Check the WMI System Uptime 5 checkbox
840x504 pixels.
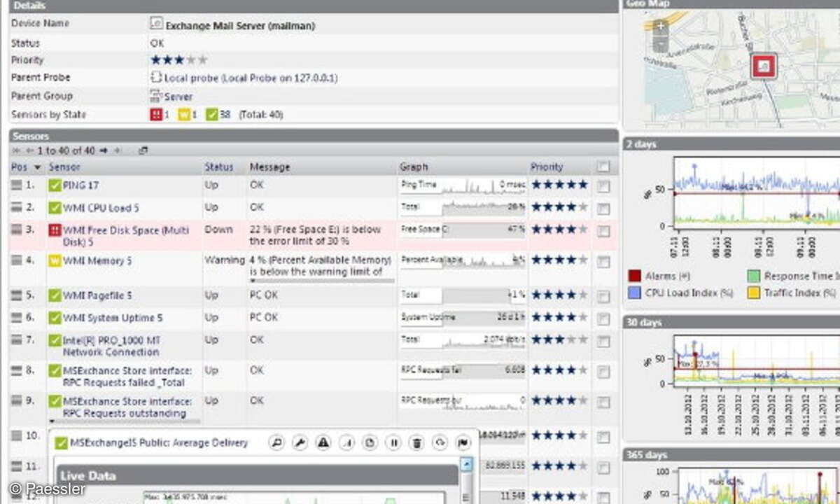(604, 318)
